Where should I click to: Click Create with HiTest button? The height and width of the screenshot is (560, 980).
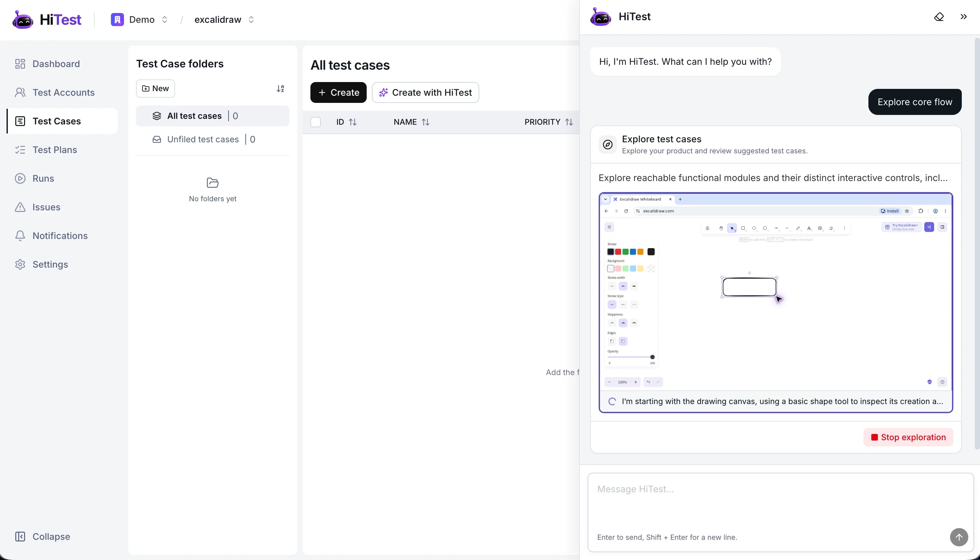coord(425,93)
